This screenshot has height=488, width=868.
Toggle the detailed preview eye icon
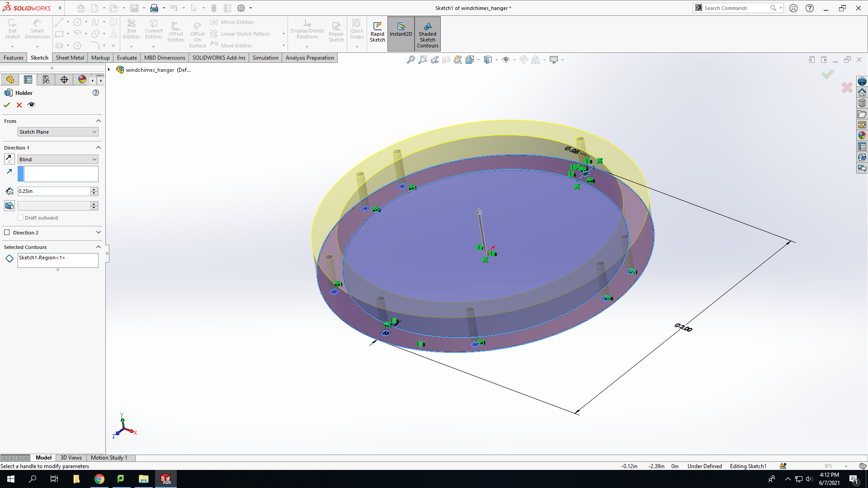coord(31,105)
